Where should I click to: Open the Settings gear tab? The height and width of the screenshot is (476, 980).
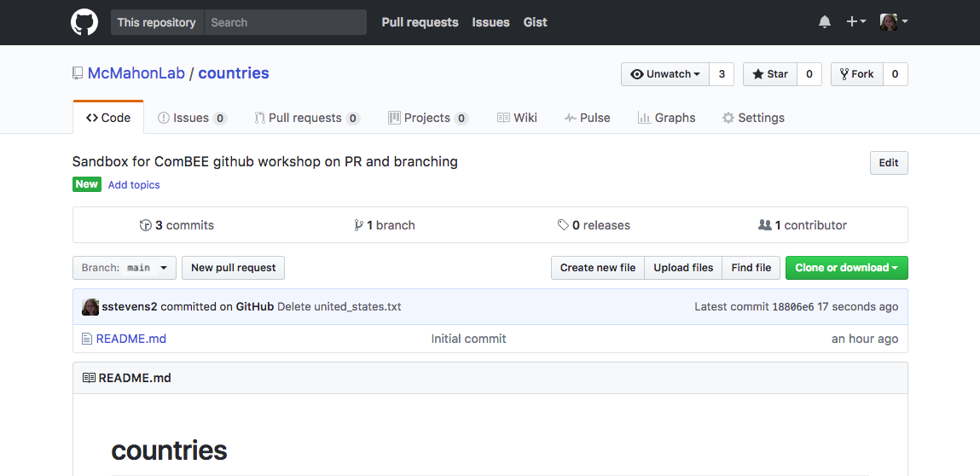point(753,118)
